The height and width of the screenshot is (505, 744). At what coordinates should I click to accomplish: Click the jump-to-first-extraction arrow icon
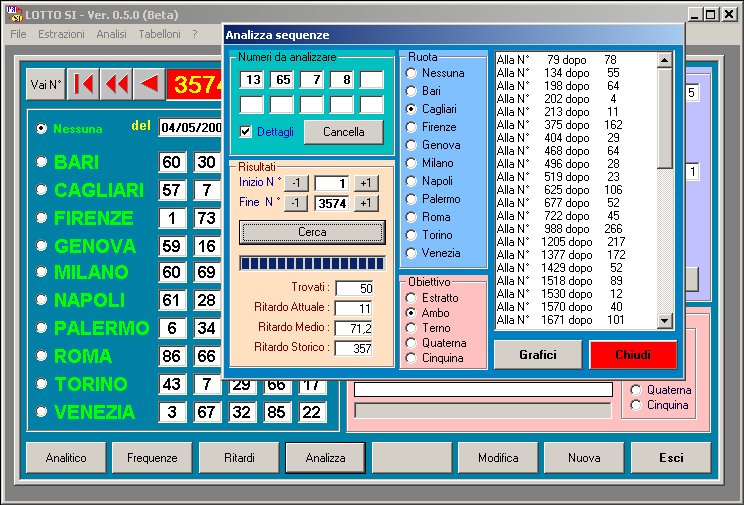[84, 85]
